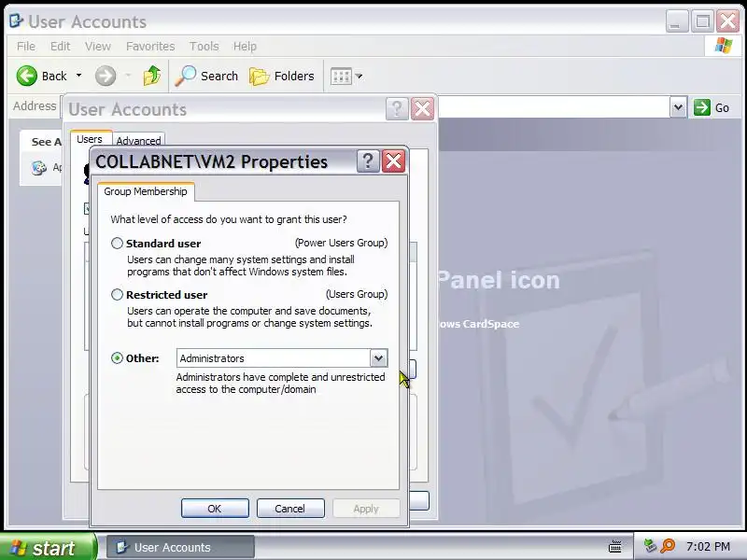This screenshot has width=747, height=560.
Task: Click OK in VM2 Properties
Action: [x=215, y=509]
